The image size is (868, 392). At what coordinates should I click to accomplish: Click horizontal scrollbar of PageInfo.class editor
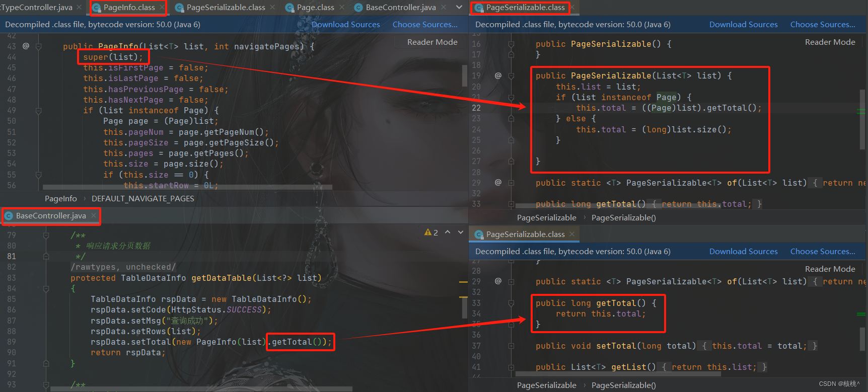click(187, 187)
